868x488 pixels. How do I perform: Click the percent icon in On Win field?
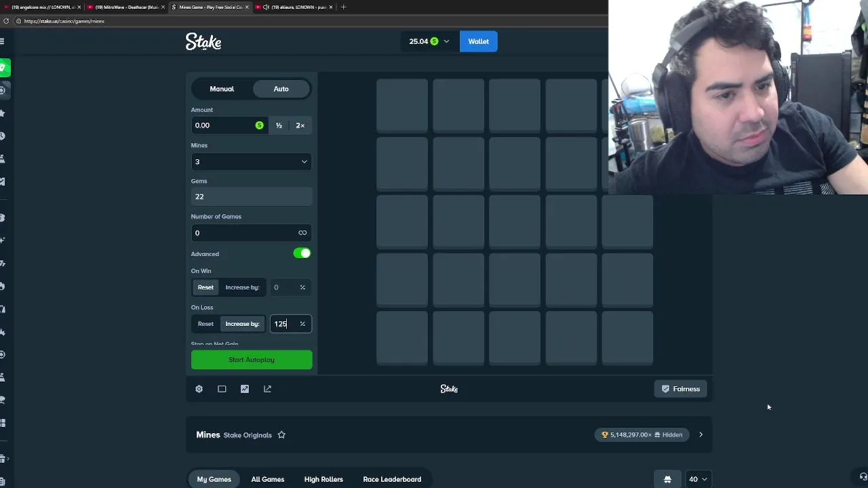pos(302,287)
